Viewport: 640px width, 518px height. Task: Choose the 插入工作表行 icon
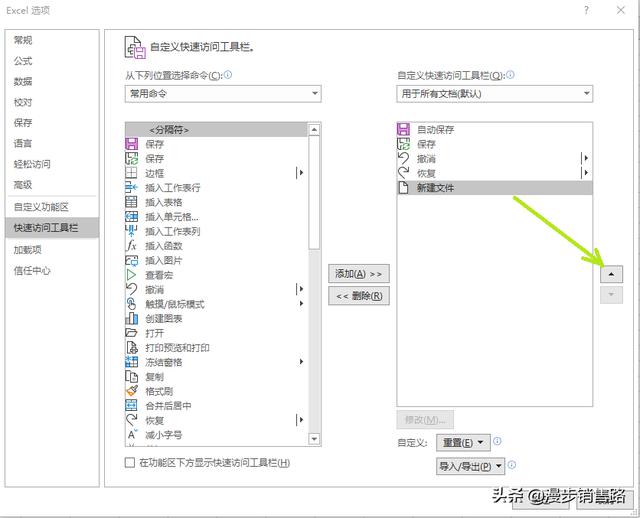pyautogui.click(x=131, y=187)
